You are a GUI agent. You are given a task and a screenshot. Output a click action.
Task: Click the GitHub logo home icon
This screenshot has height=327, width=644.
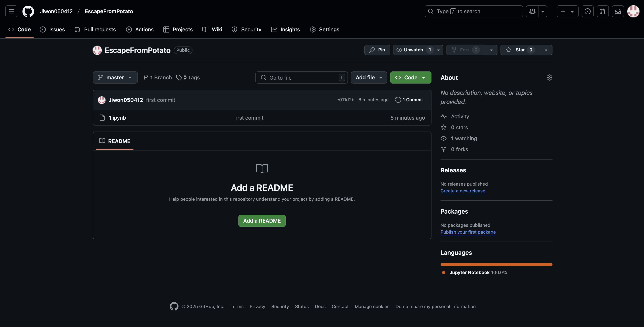tap(28, 11)
